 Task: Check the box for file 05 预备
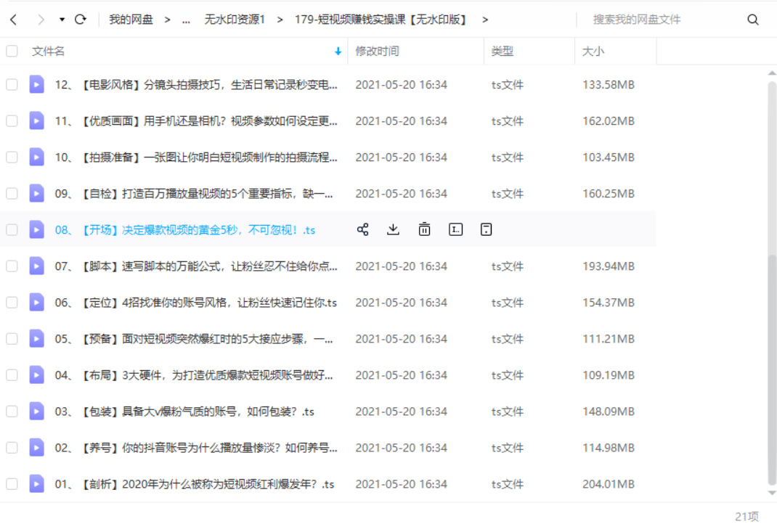pos(12,339)
